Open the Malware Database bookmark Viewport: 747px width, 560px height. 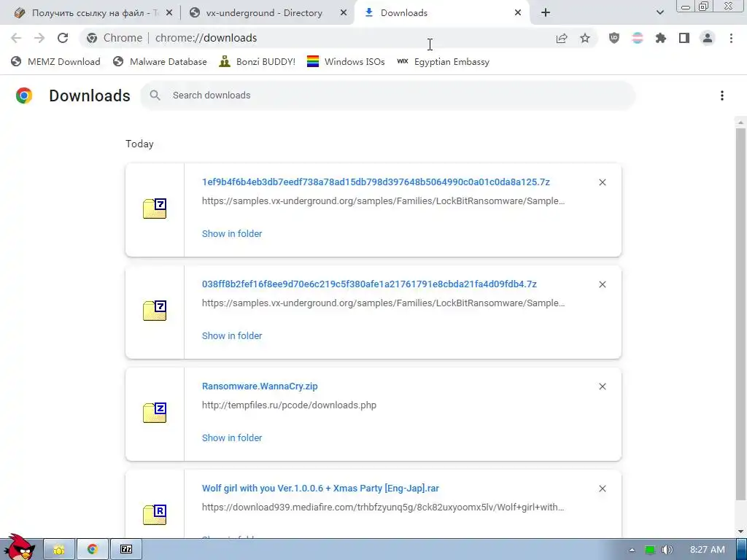(160, 62)
